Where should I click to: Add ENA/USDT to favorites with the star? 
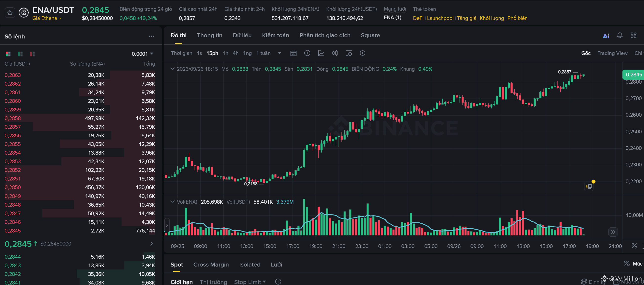[x=10, y=13]
